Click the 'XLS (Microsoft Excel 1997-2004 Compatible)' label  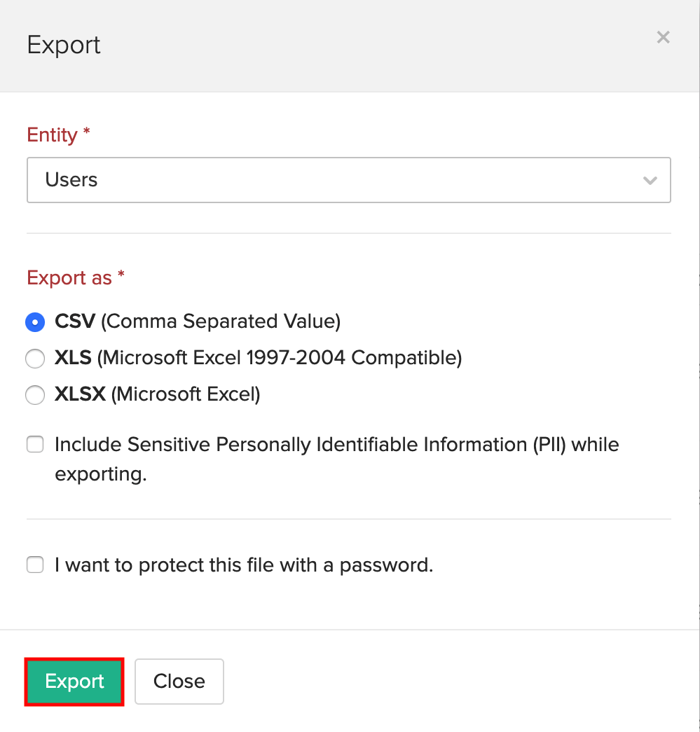tap(258, 358)
